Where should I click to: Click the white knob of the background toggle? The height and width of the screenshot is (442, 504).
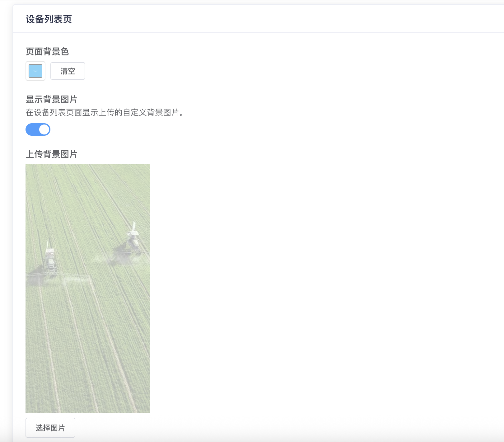(x=44, y=129)
